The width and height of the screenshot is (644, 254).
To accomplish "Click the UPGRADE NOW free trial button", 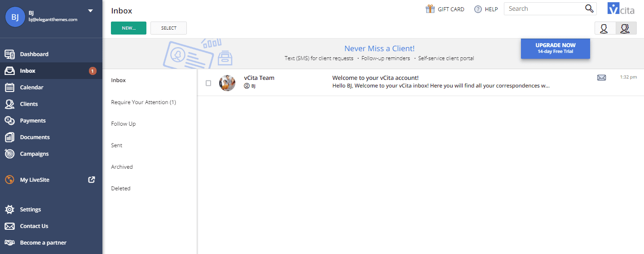I will click(x=556, y=48).
